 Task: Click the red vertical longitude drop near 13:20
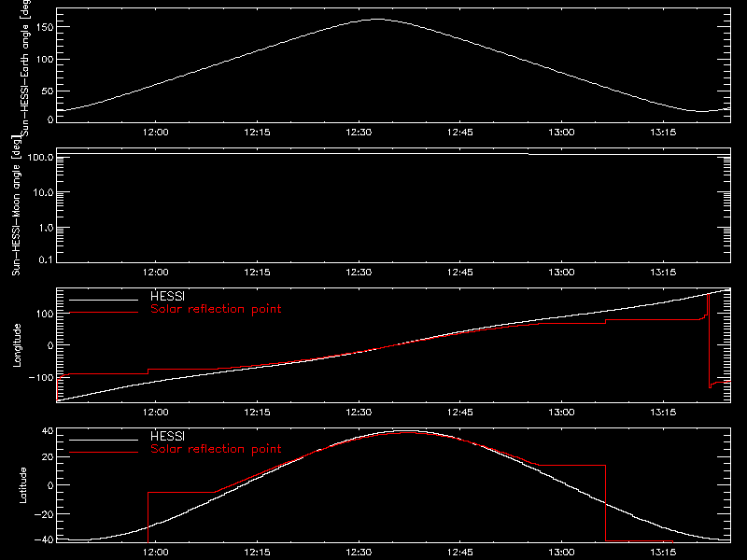(709, 341)
